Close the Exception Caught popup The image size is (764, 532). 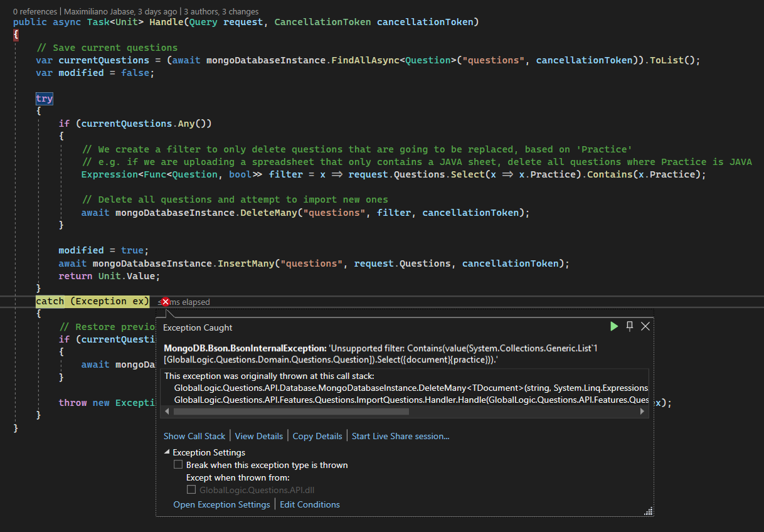point(645,326)
